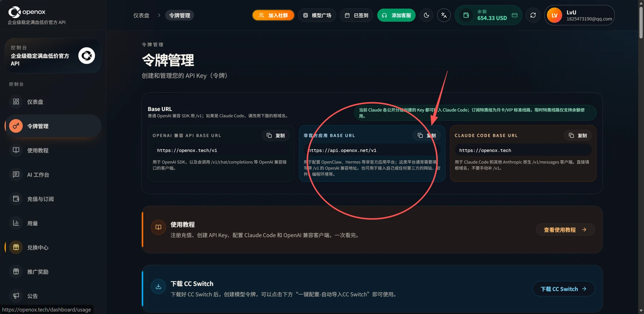Image resolution: width=644 pixels, height=314 pixels.
Task: Click the 654.33 USD balance amount
Action: point(492,18)
